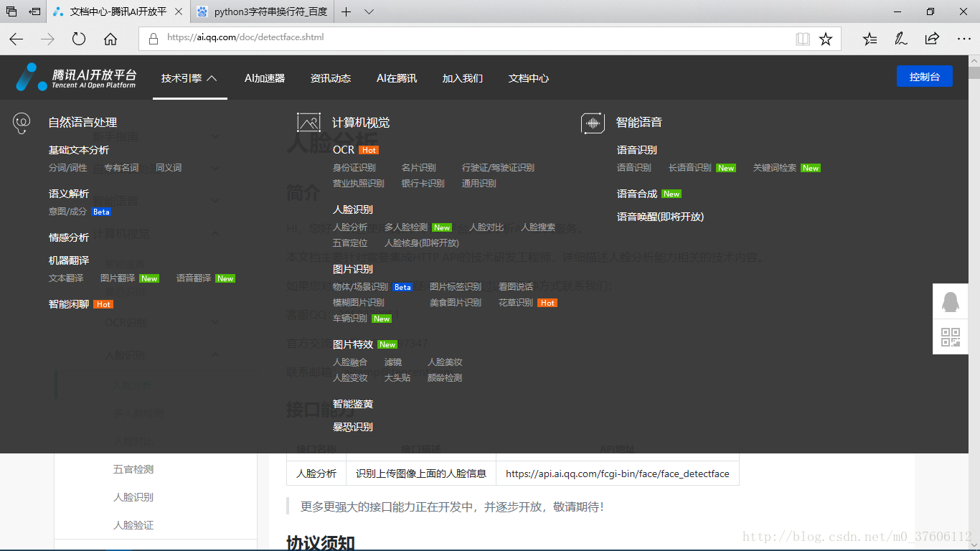
Task: Open the 语音合成 link
Action: (x=637, y=194)
